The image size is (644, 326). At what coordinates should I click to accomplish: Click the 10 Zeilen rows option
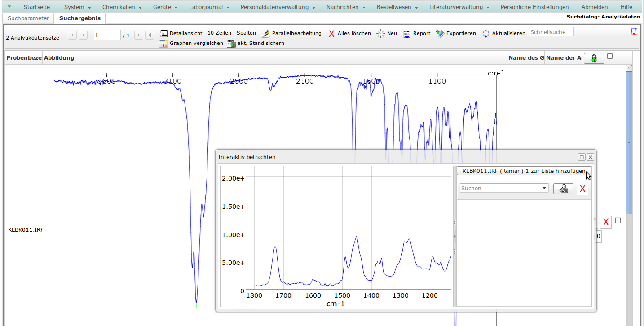(219, 33)
